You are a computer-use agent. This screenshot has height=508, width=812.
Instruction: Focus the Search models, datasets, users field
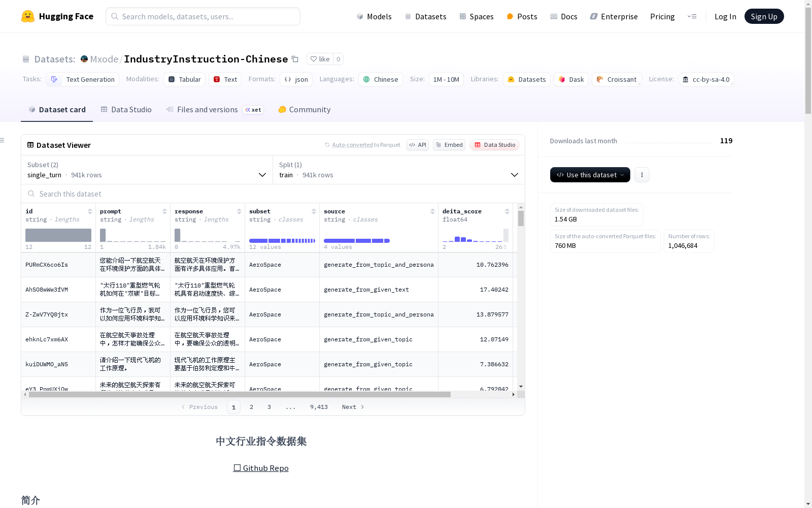pyautogui.click(x=203, y=16)
